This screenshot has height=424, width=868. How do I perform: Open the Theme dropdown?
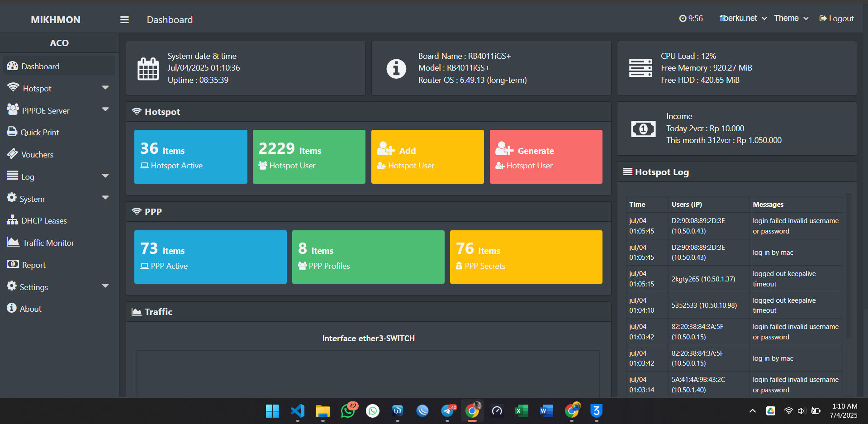click(x=791, y=19)
